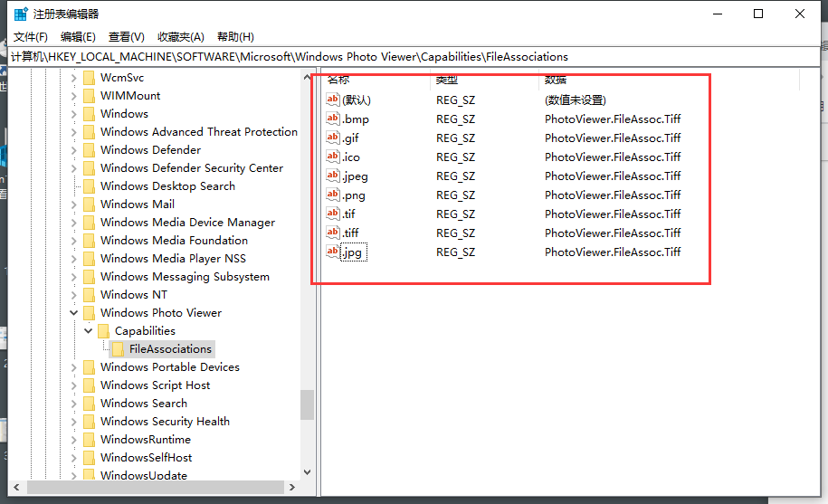
Task: Click the folder icon of Capabilities key
Action: [103, 331]
